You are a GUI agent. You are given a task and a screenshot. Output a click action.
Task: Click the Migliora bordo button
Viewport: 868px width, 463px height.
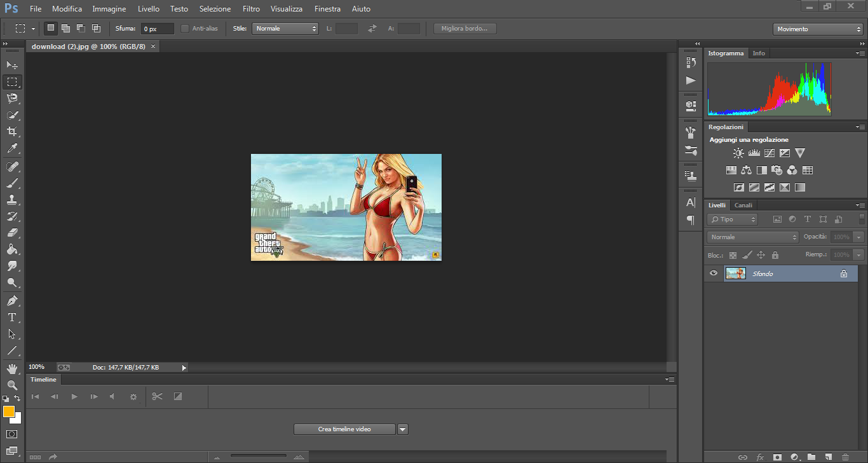[465, 29]
